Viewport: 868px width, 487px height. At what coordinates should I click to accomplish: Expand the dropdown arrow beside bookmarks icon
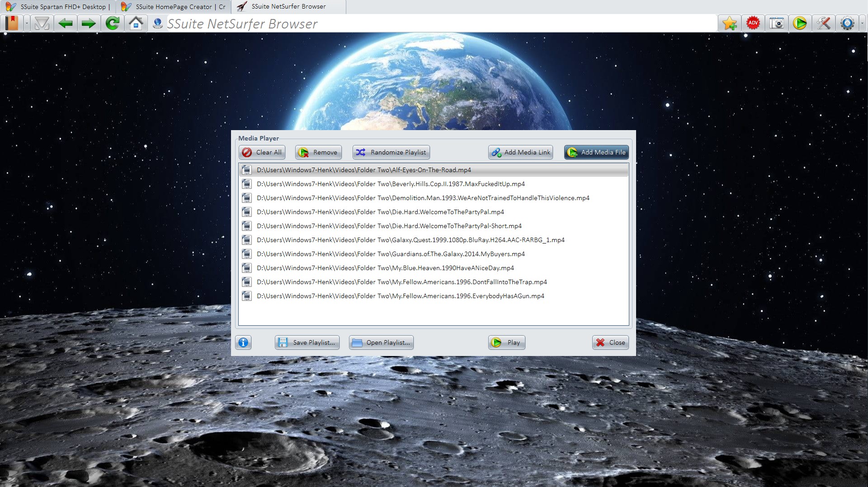(x=27, y=23)
